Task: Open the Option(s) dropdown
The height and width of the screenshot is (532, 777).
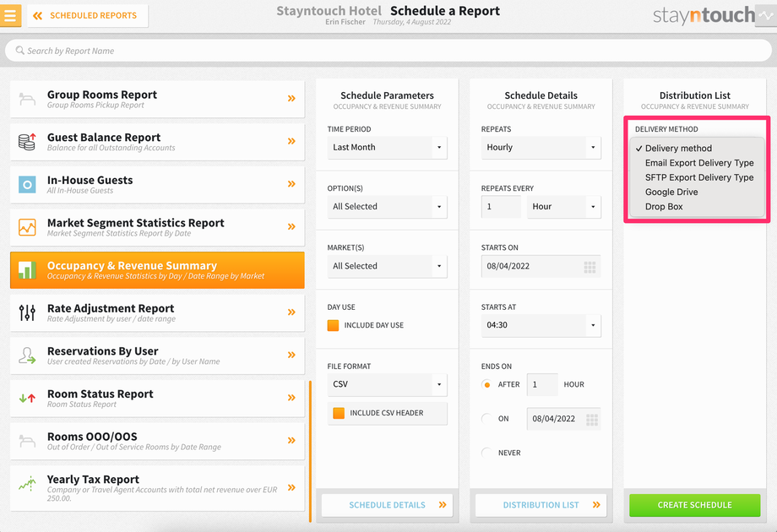Action: (387, 207)
